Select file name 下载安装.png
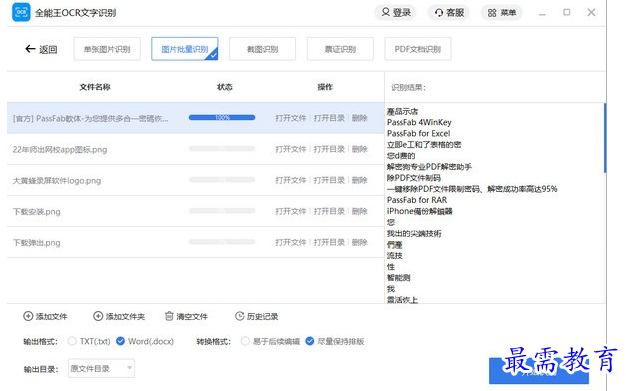Image resolution: width=626 pixels, height=391 pixels. click(x=36, y=212)
